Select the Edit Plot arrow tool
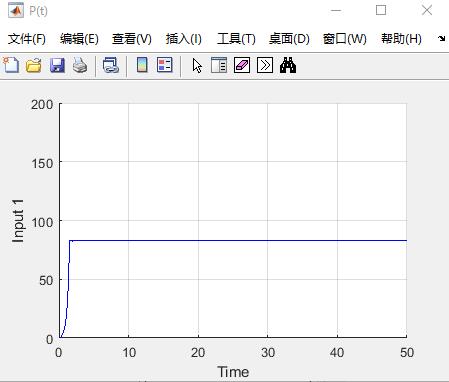The image size is (449, 382). point(197,65)
